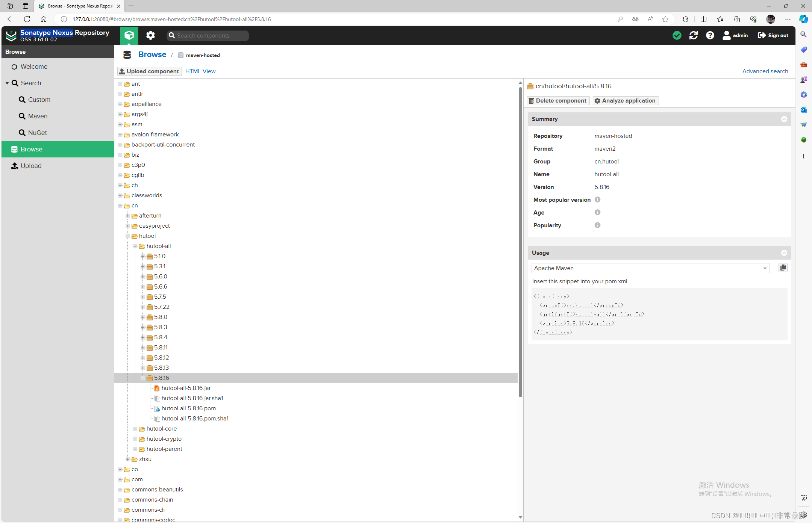Copy the Maven snippet to clipboard
This screenshot has height=523, width=812.
tap(783, 268)
